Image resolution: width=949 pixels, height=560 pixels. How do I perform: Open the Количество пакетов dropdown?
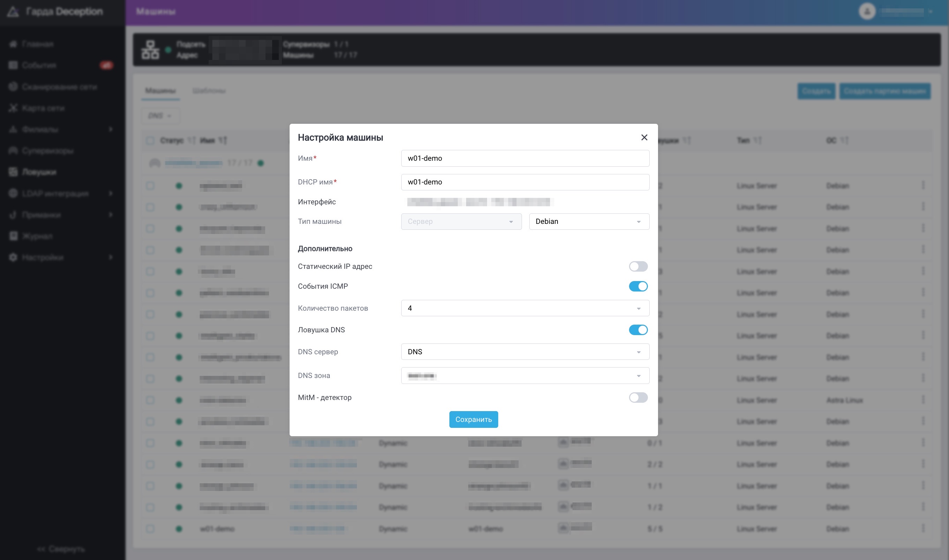tap(525, 308)
